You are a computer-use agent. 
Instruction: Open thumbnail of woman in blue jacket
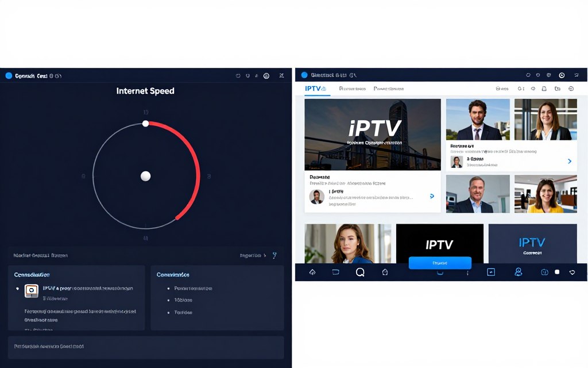tap(347, 243)
